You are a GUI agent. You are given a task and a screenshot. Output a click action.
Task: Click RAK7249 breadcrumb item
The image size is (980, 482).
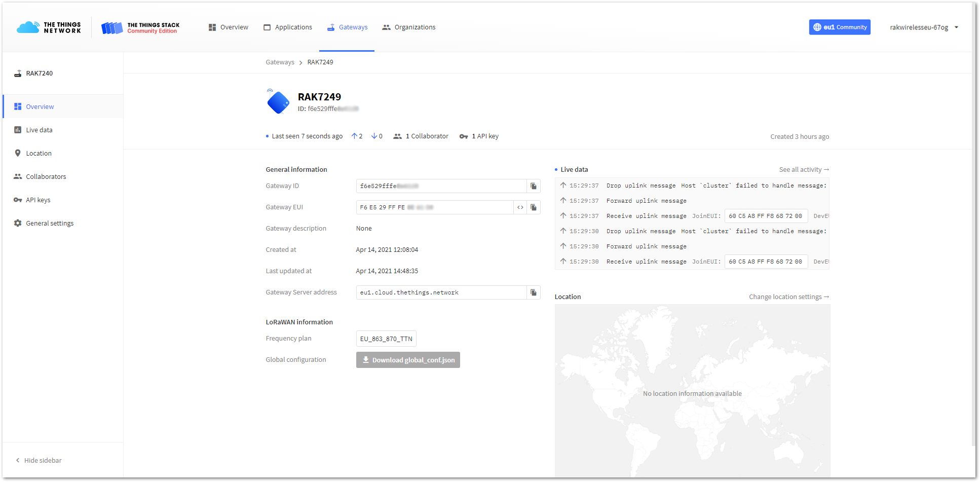tap(320, 62)
